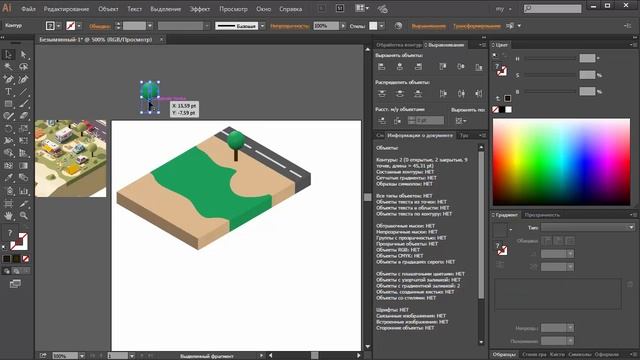Open the Образцы panel tab at bottom

504,355
